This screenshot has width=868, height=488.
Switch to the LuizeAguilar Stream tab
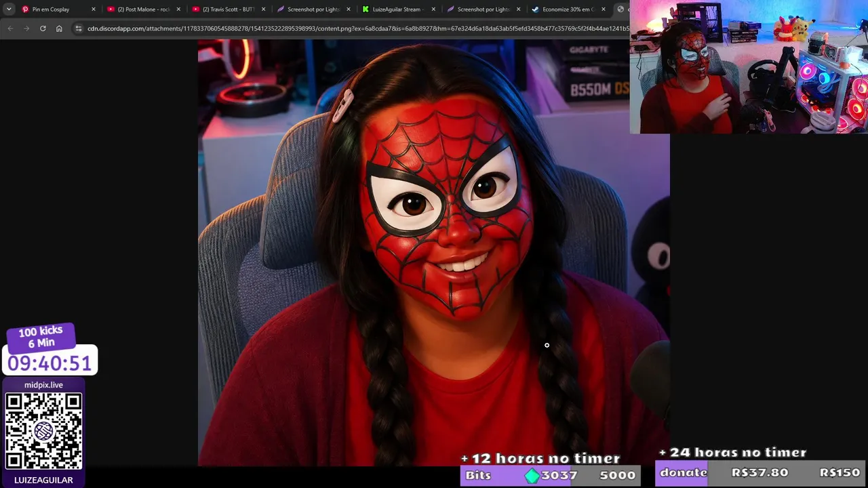[x=399, y=9]
